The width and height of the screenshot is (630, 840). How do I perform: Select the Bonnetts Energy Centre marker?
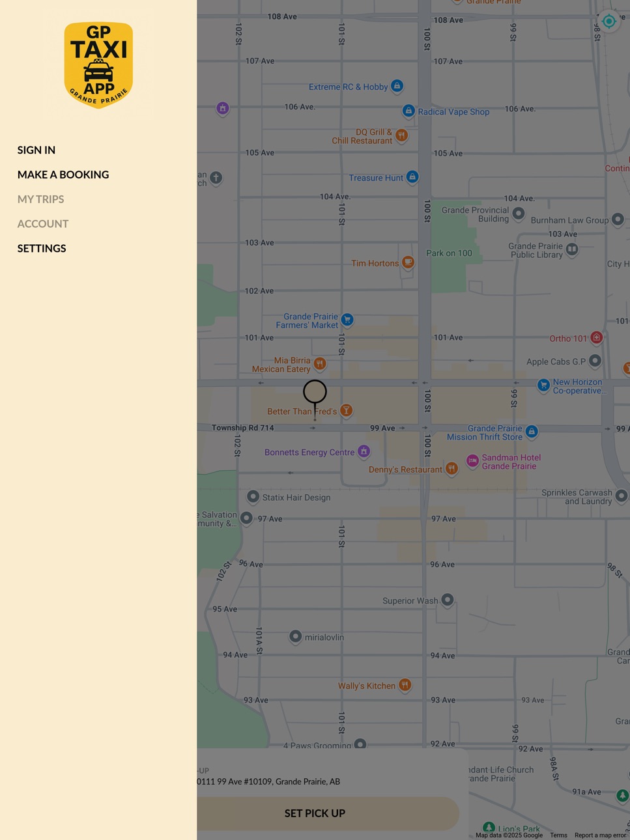coord(364,451)
